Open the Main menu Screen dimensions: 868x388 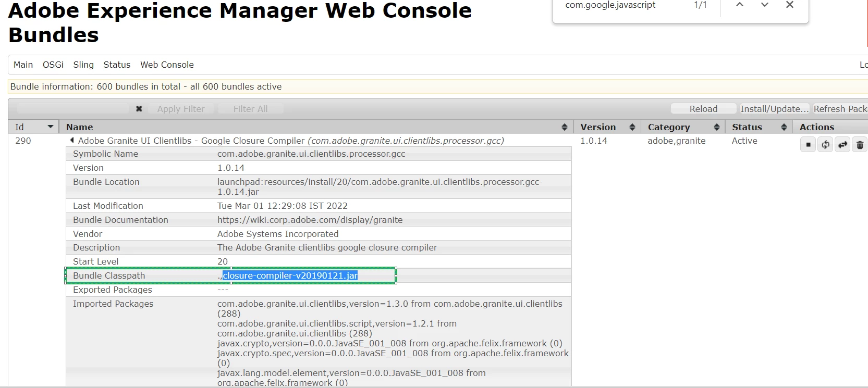pyautogui.click(x=23, y=65)
